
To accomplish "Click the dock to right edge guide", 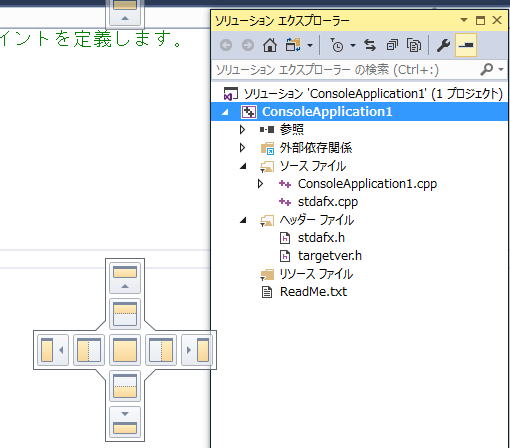I will point(197,350).
